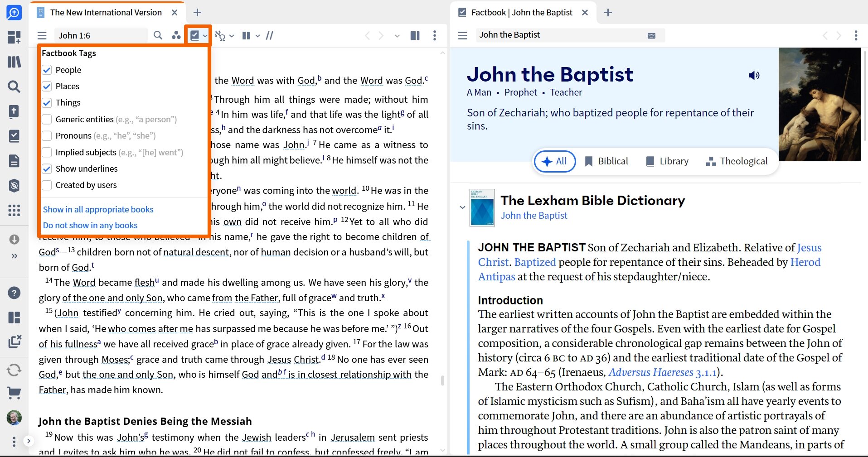Go forward in NIV panel history
This screenshot has width=868, height=457.
pos(381,35)
